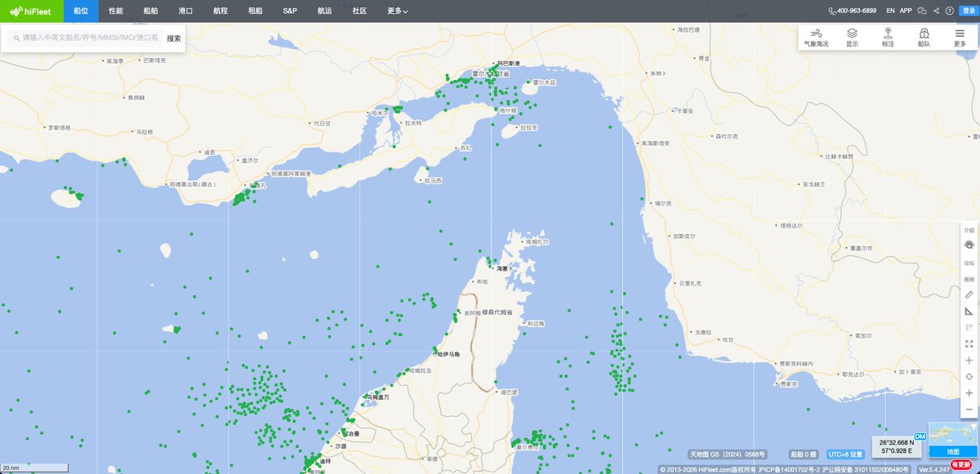Click the WeChat icon in the header
The width and height of the screenshot is (980, 474).
click(922, 11)
